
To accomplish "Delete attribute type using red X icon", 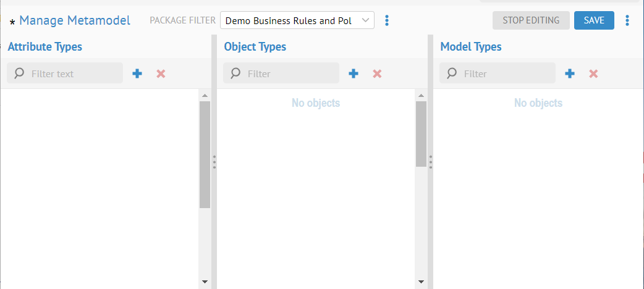I will click(x=161, y=73).
